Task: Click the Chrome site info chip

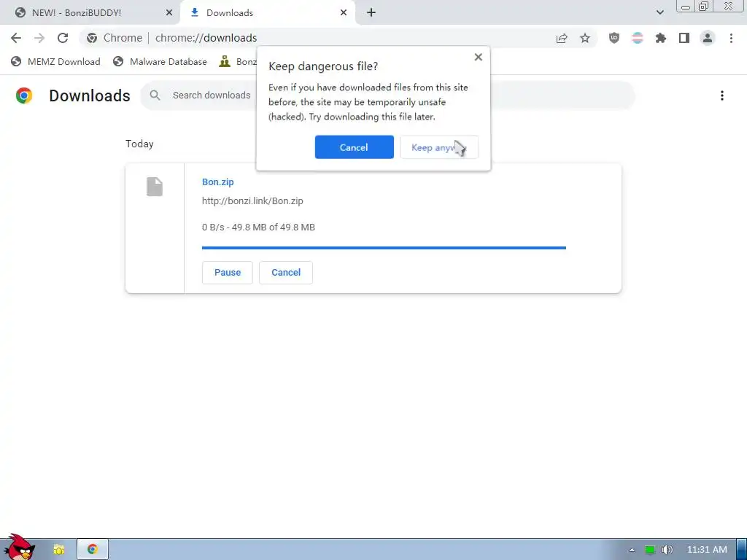Action: click(x=115, y=38)
